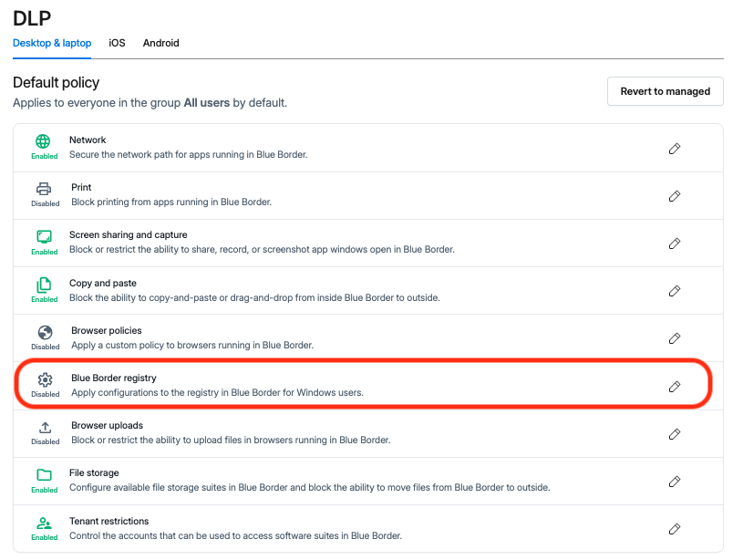Viewport: 733px width, 560px height.
Task: Open edit for Screen sharing and capture
Action: point(674,244)
